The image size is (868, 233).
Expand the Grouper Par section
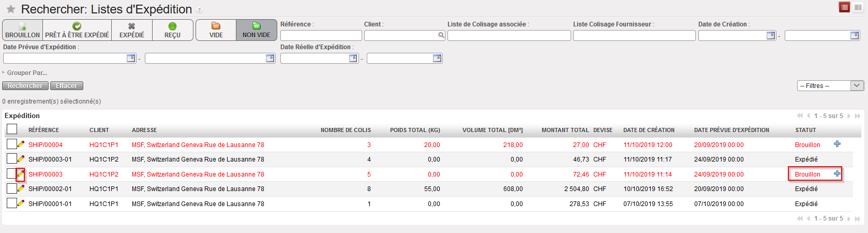[26, 73]
